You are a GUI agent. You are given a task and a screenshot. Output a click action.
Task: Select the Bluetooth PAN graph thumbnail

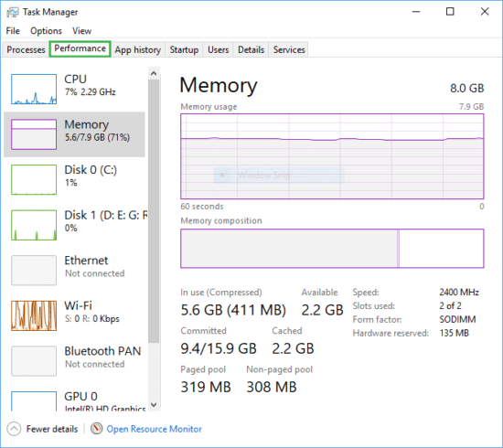[34, 361]
